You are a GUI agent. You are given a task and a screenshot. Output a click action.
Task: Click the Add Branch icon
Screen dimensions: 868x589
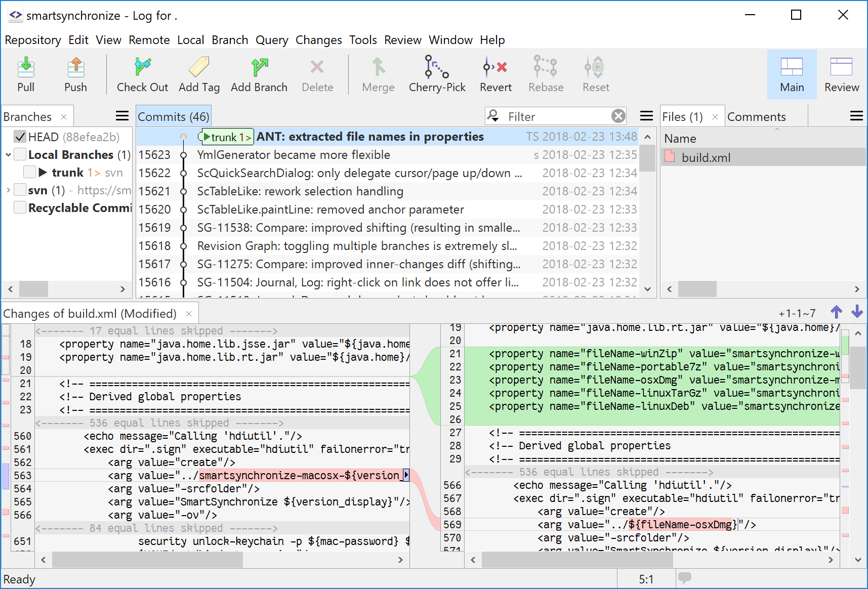pyautogui.click(x=259, y=67)
